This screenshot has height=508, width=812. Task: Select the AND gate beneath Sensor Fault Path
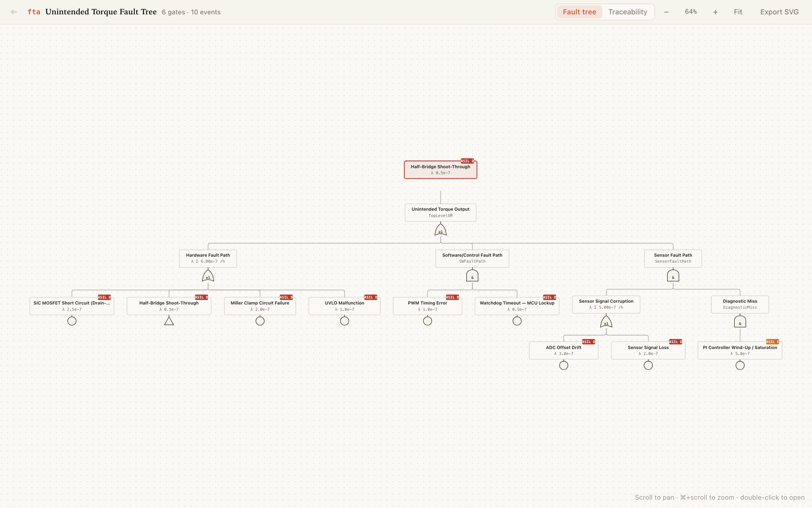(673, 276)
